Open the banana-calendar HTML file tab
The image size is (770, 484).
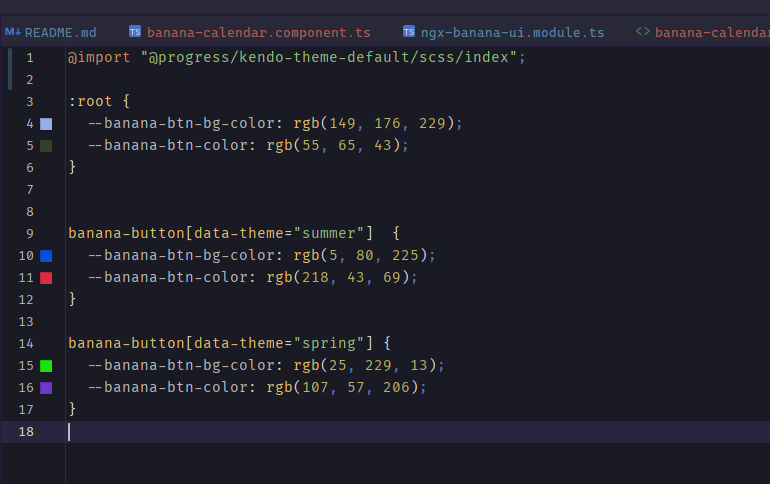pyautogui.click(x=702, y=32)
